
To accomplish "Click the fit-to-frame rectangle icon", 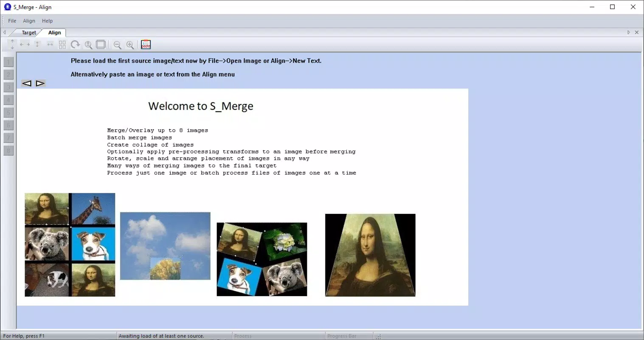I will [101, 44].
